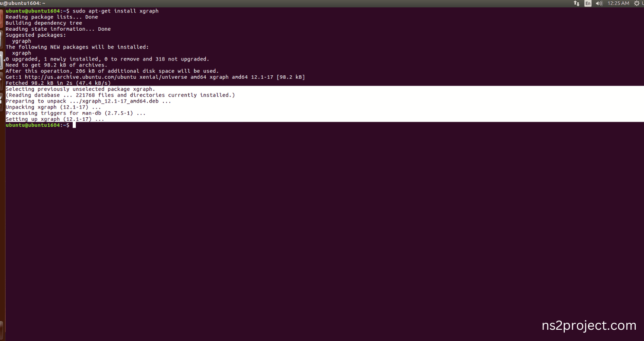Click the 'Fetched 98.2 kB in 2s' line
This screenshot has height=341, width=644.
pos(58,83)
